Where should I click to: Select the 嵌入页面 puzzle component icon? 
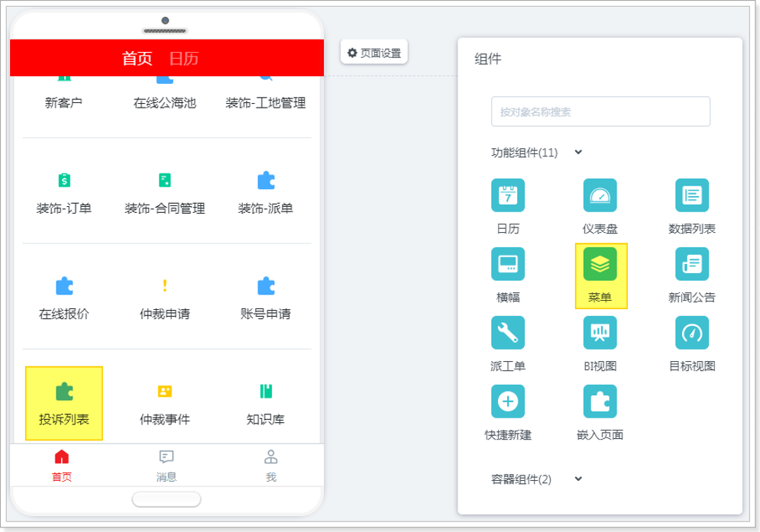click(600, 401)
